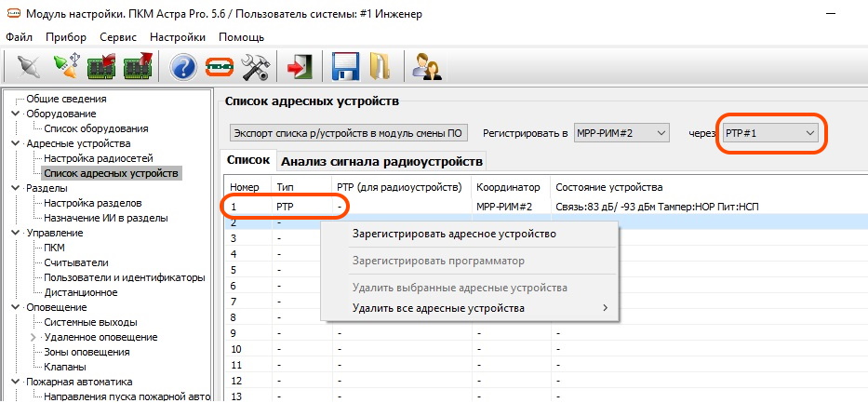Viewport: 868px width, 403px height.
Task: Open the РТР#1 dropdown after 'через'
Action: click(769, 134)
